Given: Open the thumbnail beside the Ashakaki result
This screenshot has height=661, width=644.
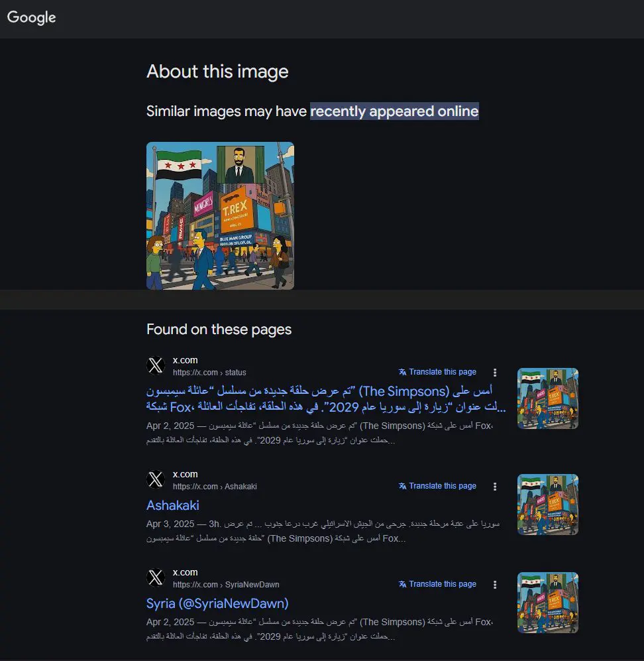Looking at the screenshot, I should 547,505.
